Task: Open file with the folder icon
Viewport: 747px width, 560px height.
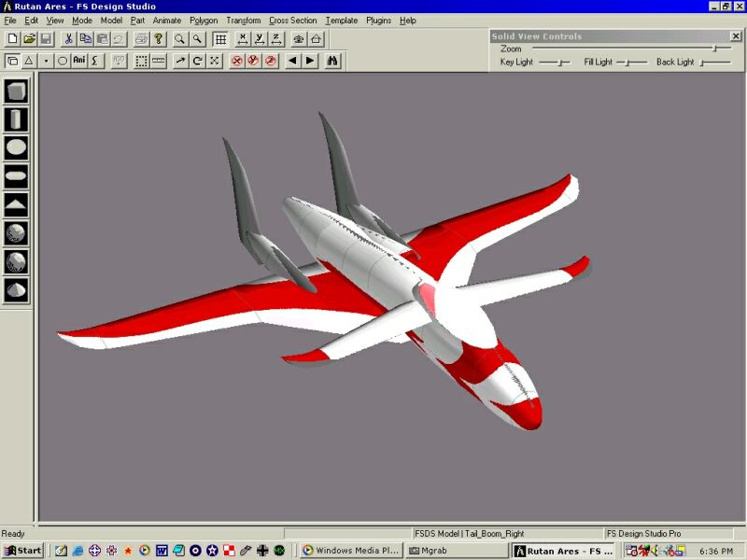Action: point(29,39)
